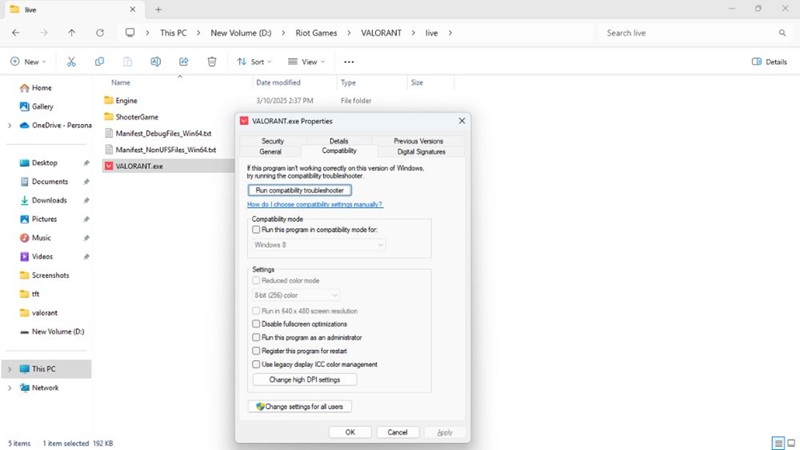Click the Cut scissors icon in toolbar
The image size is (800, 450).
tap(71, 62)
